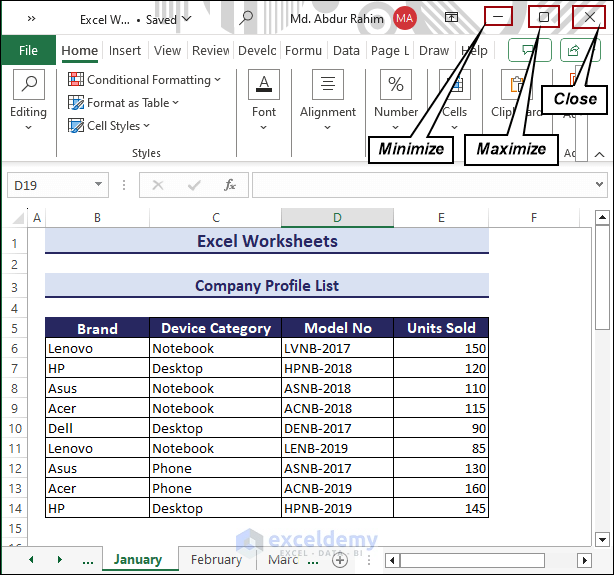This screenshot has height=575, width=614.
Task: Click the ribbon display options icon
Action: pyautogui.click(x=451, y=17)
